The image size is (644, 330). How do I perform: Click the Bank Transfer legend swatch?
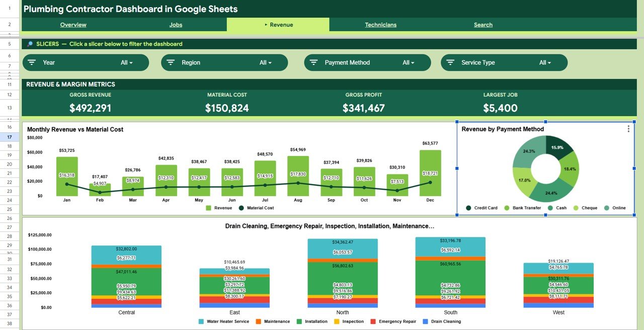[x=507, y=208]
